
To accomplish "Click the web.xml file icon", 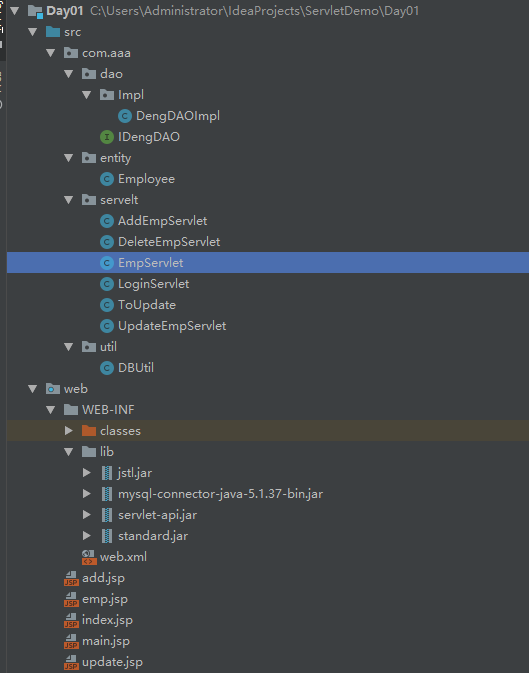I will 89,557.
